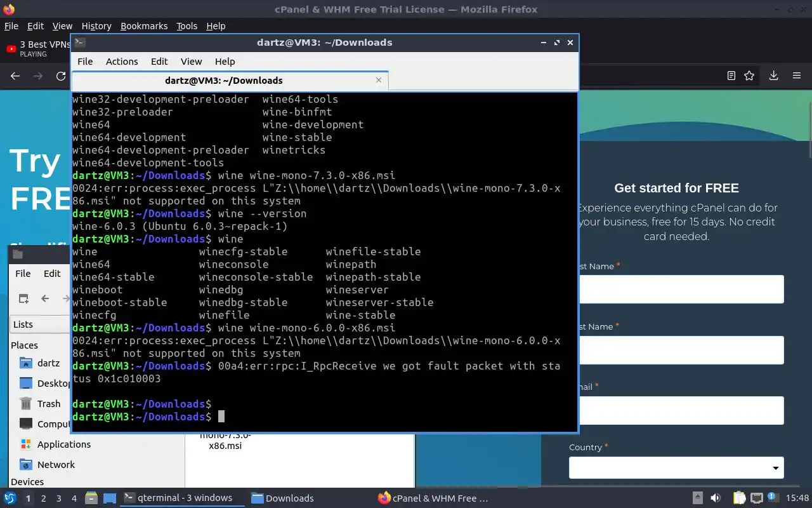Image resolution: width=812 pixels, height=508 pixels.
Task: Click Firefox logo in title bar
Action: (x=8, y=10)
